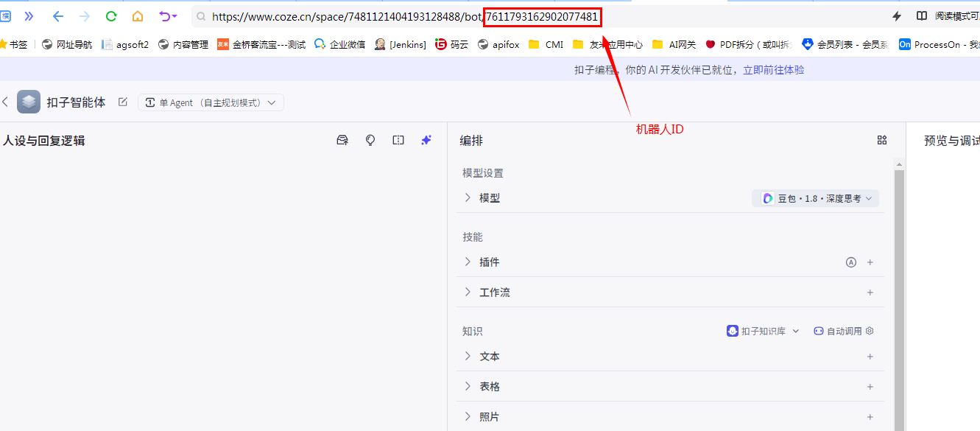The image size is (980, 431).
Task: Open the 单 Agent mode dropdown
Action: (x=211, y=102)
